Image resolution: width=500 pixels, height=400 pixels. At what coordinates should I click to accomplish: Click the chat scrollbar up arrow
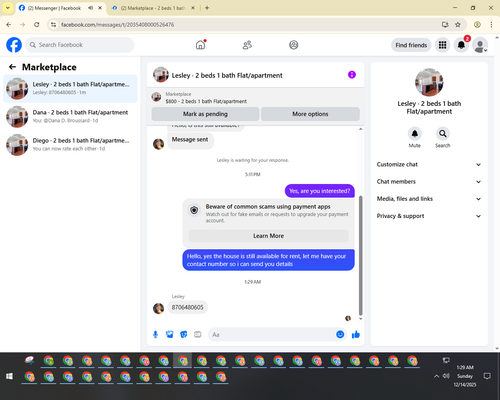coord(360,129)
